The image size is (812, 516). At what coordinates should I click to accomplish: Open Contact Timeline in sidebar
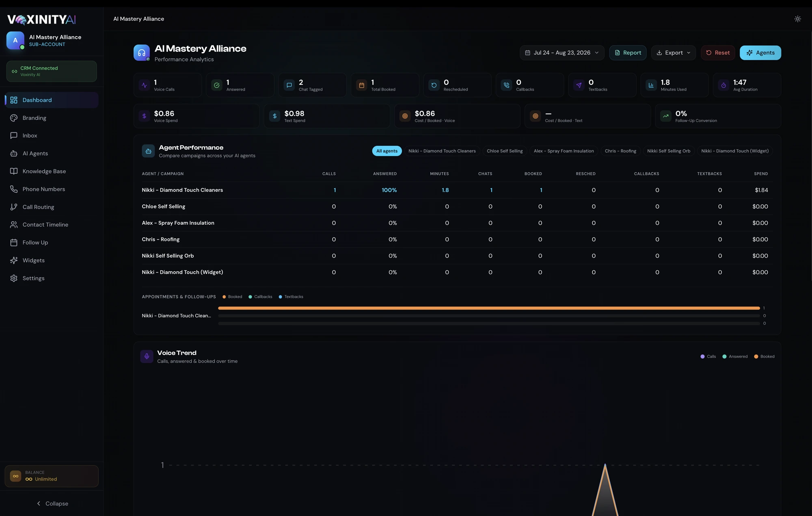click(52, 225)
